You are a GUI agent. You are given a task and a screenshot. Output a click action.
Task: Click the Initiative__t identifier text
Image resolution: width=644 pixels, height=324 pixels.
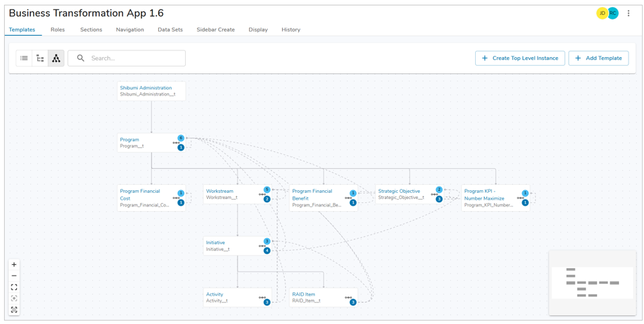217,249
